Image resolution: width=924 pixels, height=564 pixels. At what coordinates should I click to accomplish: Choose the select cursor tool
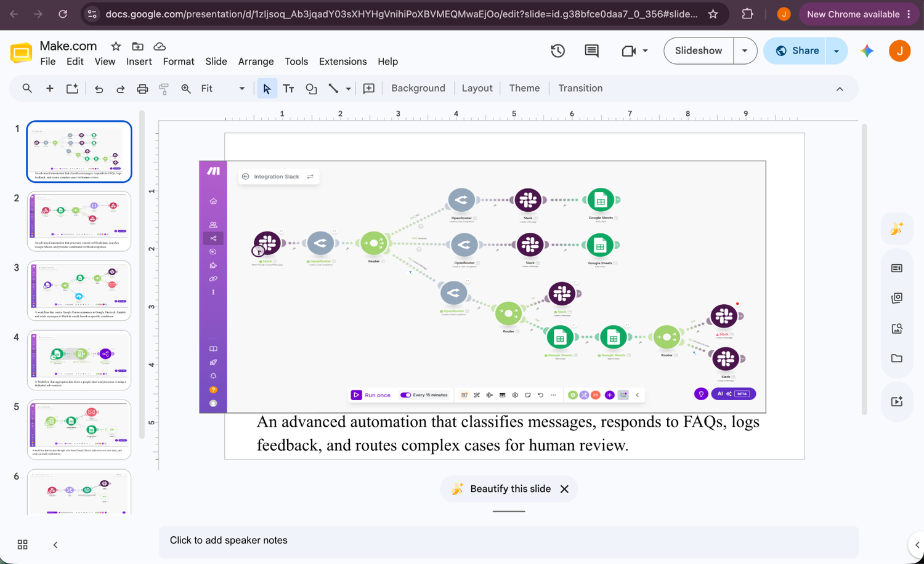[x=267, y=89]
